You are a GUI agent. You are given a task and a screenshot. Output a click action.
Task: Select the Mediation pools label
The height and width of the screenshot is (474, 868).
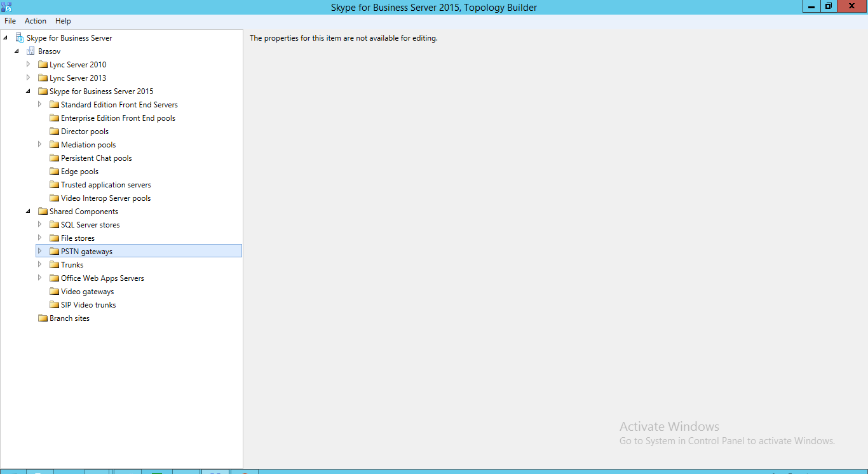click(88, 145)
